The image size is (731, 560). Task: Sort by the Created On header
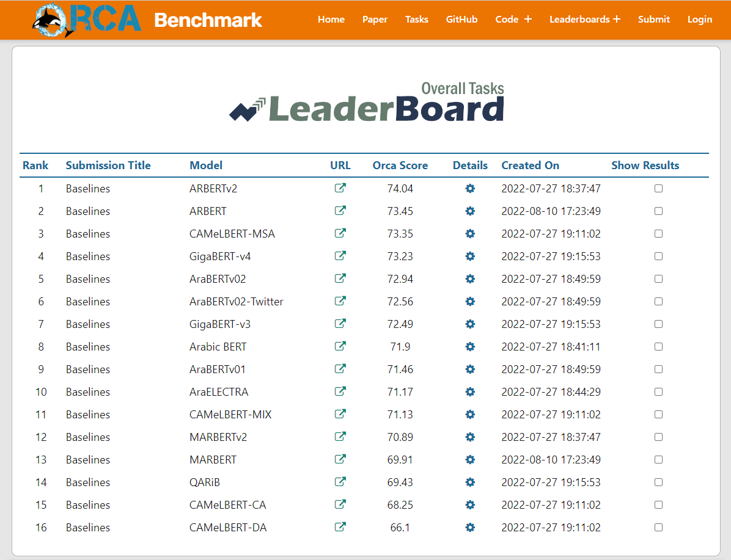pos(530,165)
